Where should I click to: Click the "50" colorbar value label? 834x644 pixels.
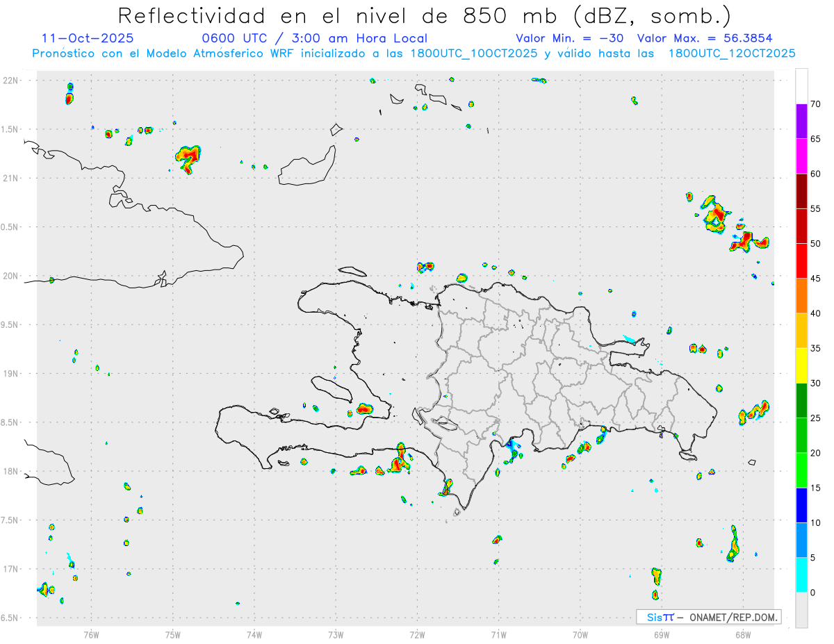click(x=815, y=243)
